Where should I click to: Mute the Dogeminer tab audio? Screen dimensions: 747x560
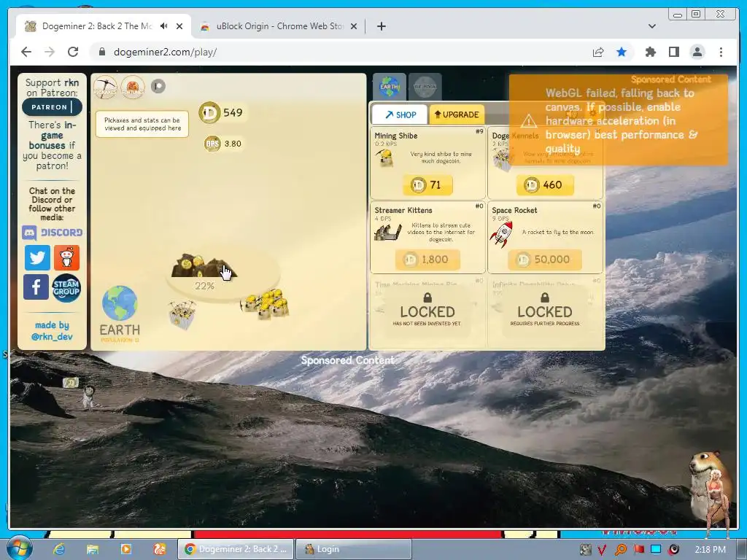(x=164, y=26)
